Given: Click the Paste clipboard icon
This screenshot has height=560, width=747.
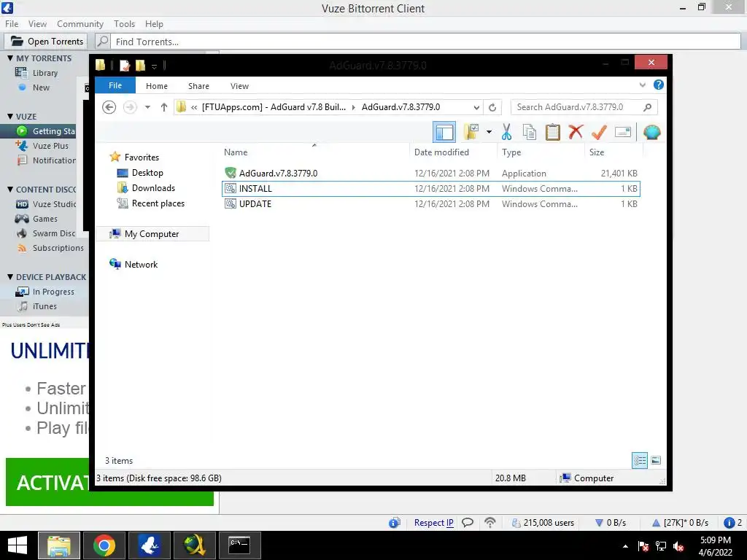Looking at the screenshot, I should pos(553,132).
